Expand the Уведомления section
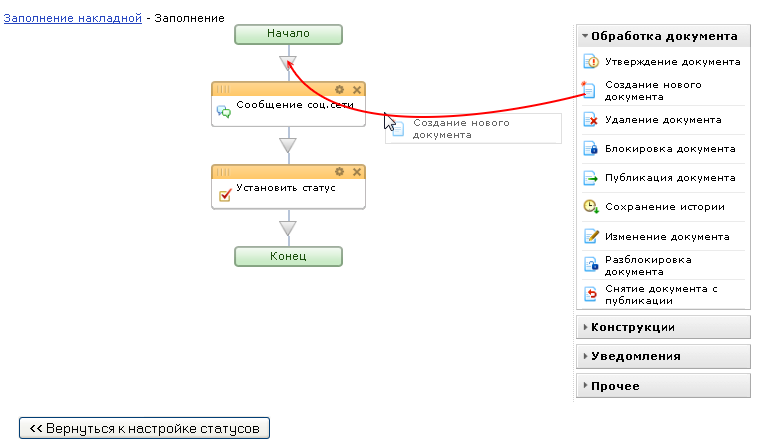 [663, 356]
